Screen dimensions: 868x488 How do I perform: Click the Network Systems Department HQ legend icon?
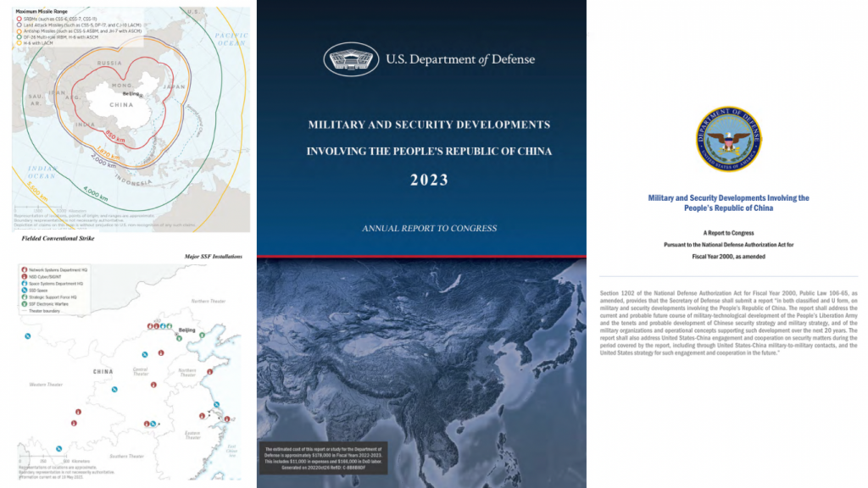[25, 270]
